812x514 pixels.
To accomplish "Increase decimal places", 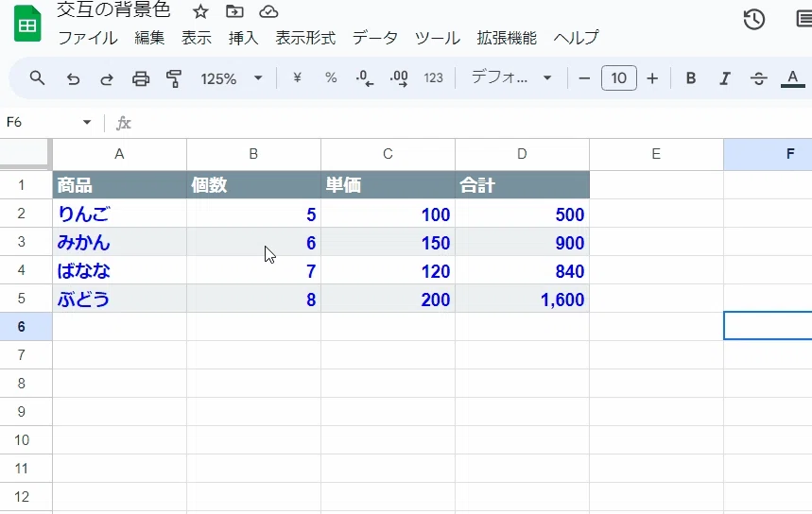I will 399,78.
